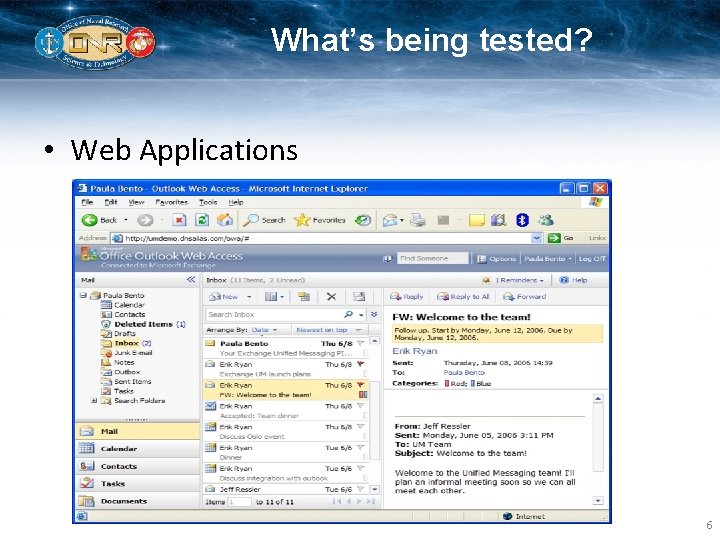Expand the Search Folders node
This screenshot has width=720, height=540.
tap(94, 401)
